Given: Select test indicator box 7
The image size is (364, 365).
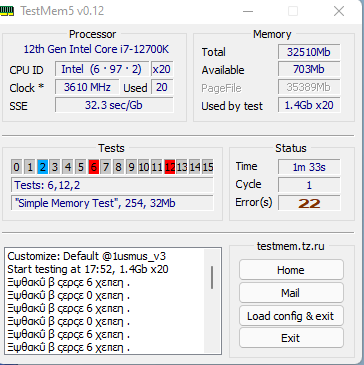Looking at the screenshot, I should click(x=106, y=167).
